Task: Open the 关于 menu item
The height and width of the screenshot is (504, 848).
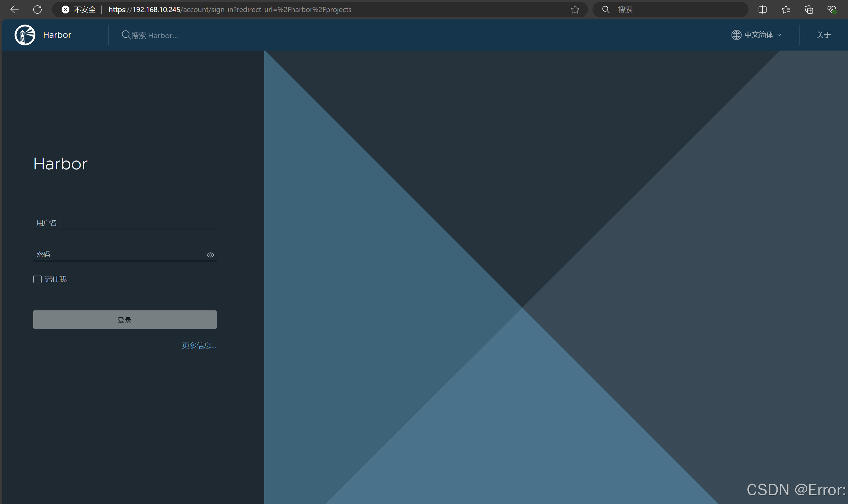Action: 823,35
